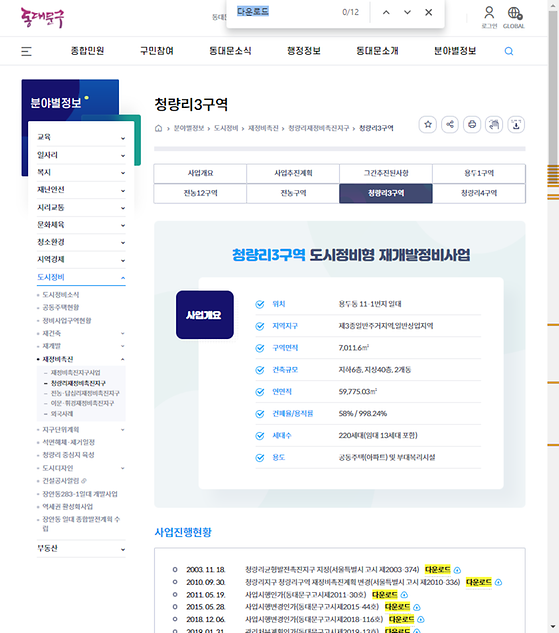The height and width of the screenshot is (633, 559).
Task: Open the hamburger all-menu icon
Action: point(26,51)
